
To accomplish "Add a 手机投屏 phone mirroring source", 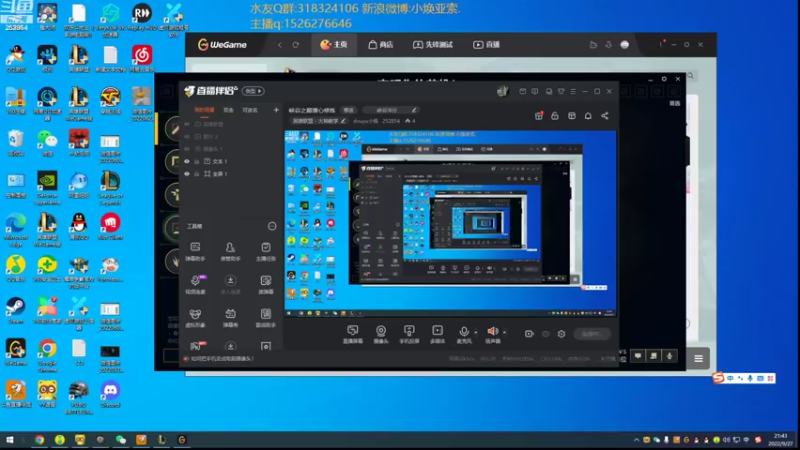I will pyautogui.click(x=409, y=334).
